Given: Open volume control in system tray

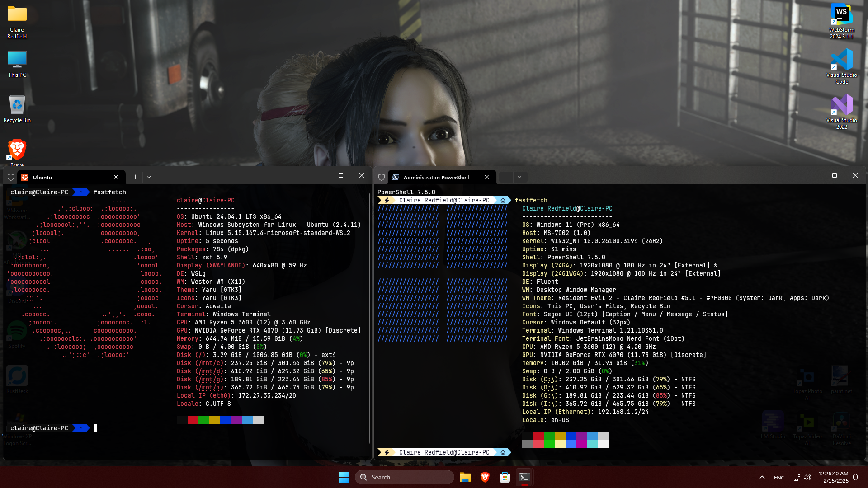Looking at the screenshot, I should coord(807,477).
